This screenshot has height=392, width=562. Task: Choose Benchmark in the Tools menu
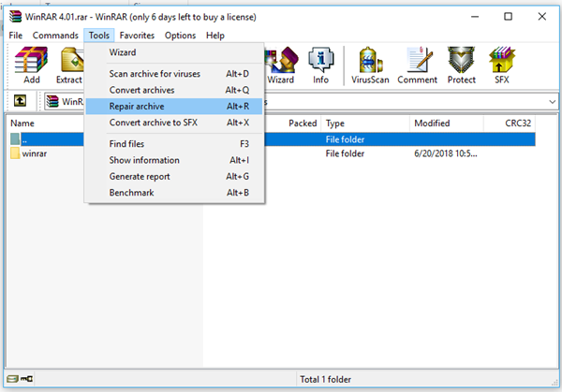pos(131,193)
